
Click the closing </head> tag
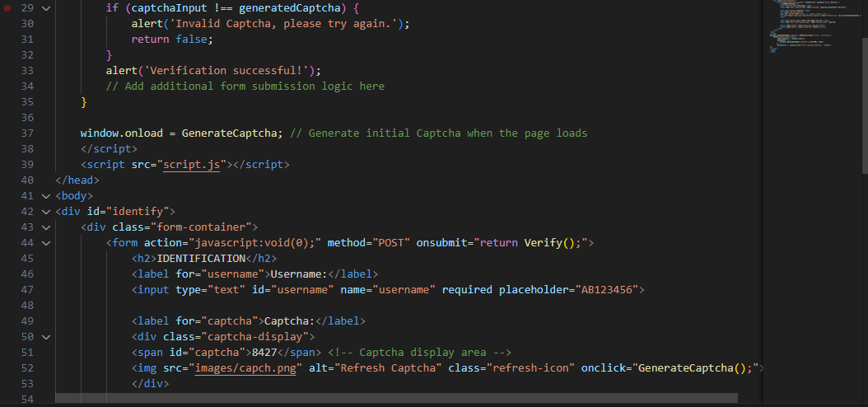77,180
